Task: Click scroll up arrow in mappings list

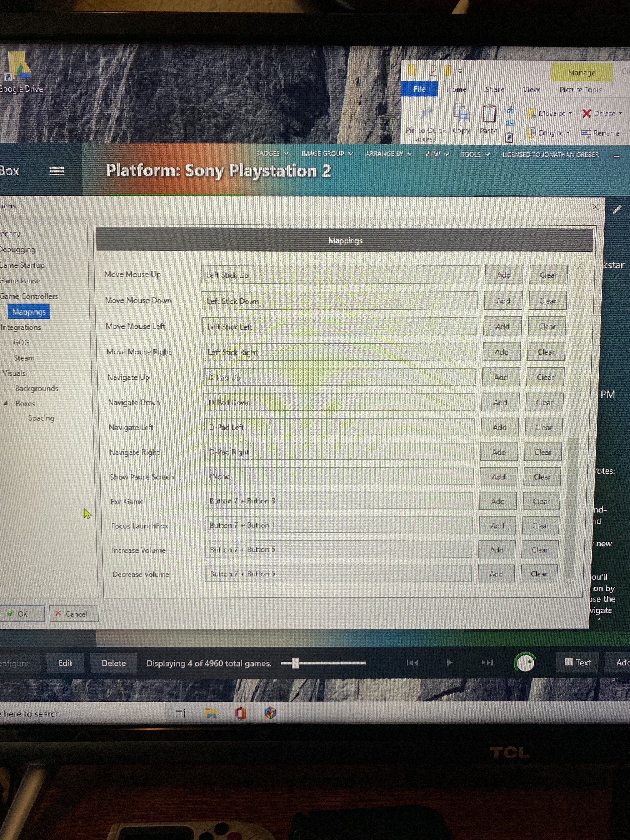Action: 580,268
